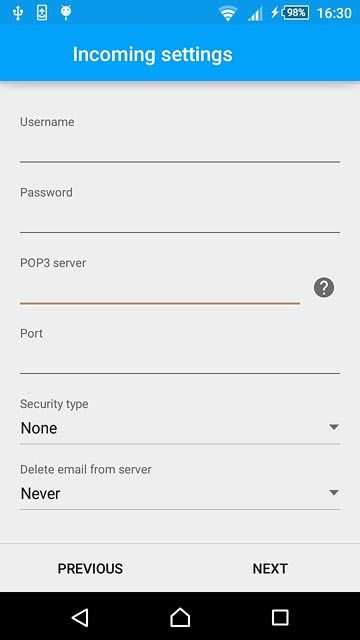Focus the Username input field
360x640 pixels.
point(180,148)
